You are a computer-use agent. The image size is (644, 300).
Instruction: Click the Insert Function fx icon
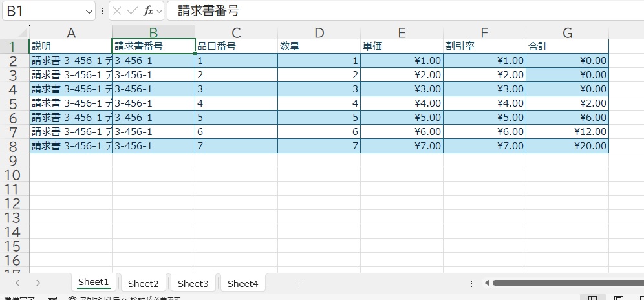pos(148,11)
